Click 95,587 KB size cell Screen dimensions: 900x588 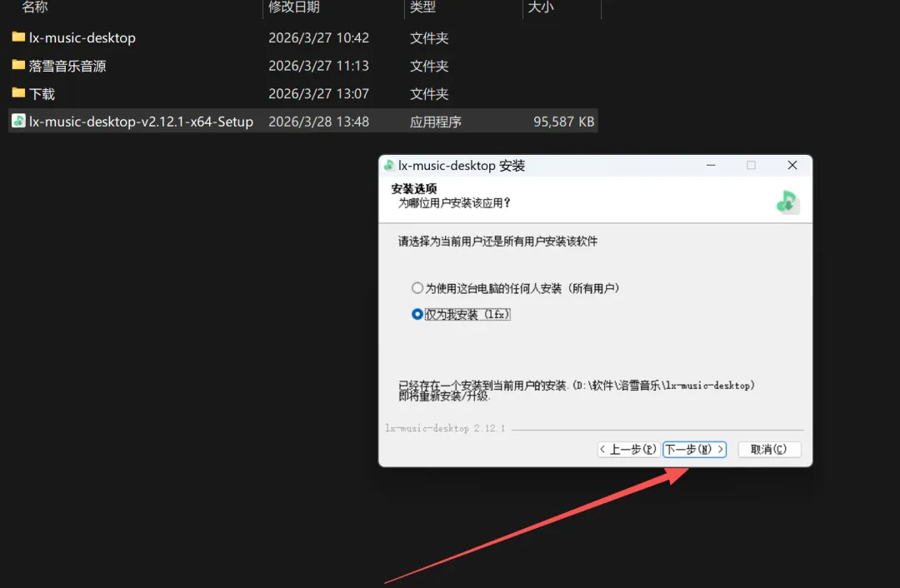point(563,122)
